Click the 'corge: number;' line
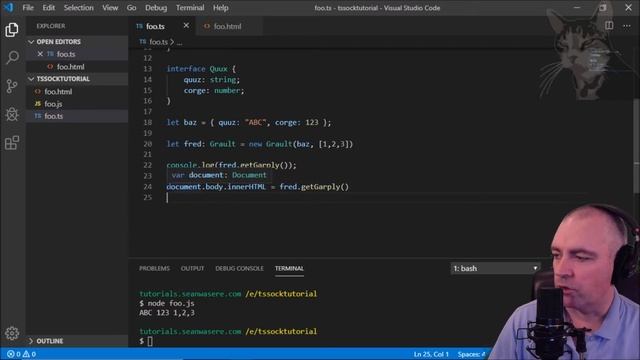 click(x=214, y=91)
